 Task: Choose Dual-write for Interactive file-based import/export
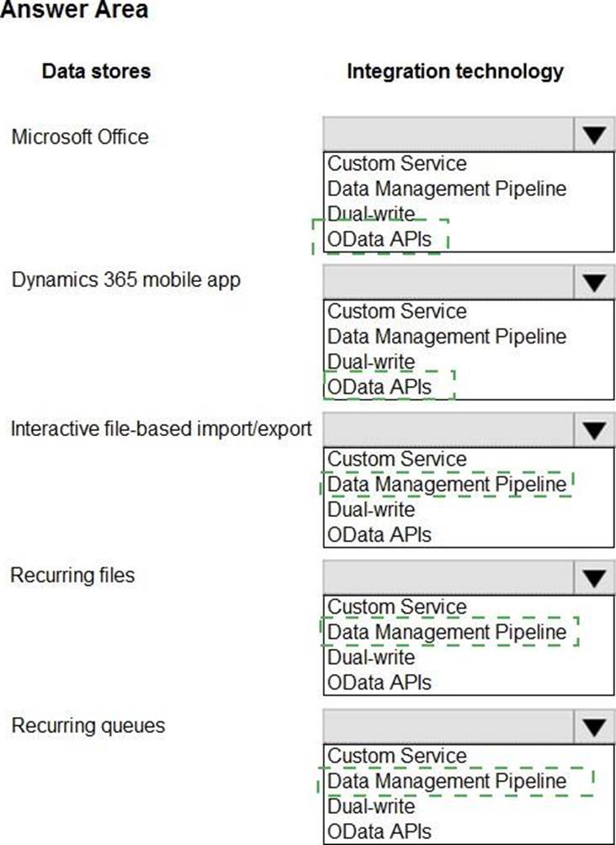[x=371, y=510]
